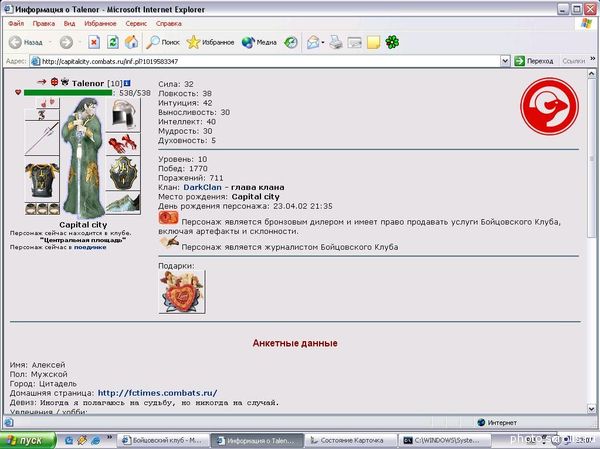Switch to C:\WINDOWS\Syste... console taskbar window
The height and width of the screenshot is (449, 600).
pyautogui.click(x=443, y=441)
